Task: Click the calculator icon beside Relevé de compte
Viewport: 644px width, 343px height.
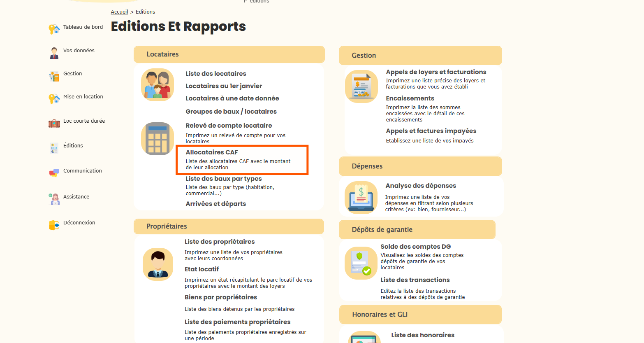Action: pyautogui.click(x=158, y=139)
